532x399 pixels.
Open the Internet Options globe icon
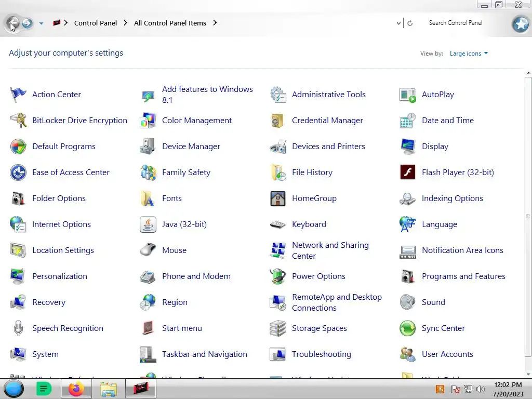18,224
